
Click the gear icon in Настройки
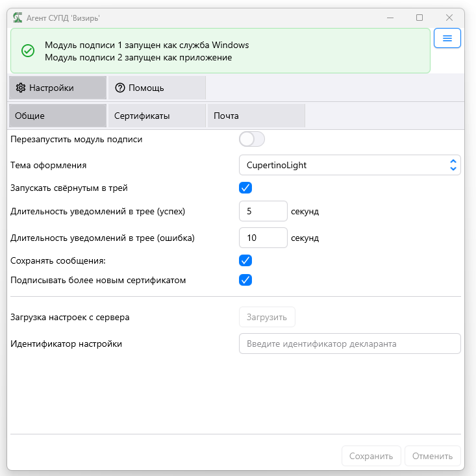pos(21,88)
